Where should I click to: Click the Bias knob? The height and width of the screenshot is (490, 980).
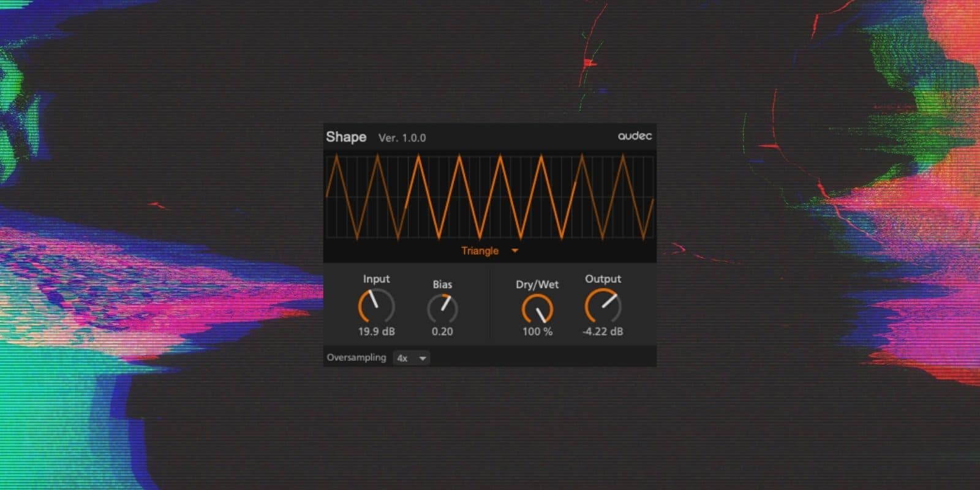coord(442,308)
